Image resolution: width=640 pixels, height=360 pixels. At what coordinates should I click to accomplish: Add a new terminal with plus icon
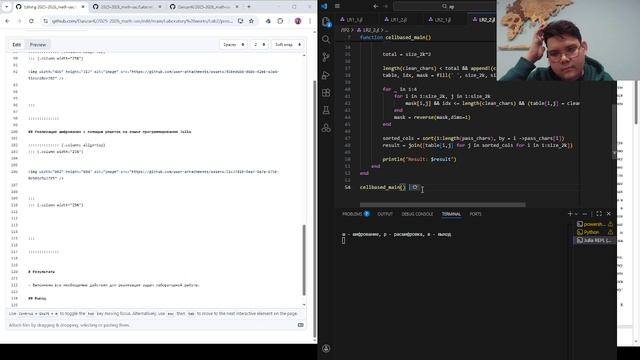[x=570, y=213]
